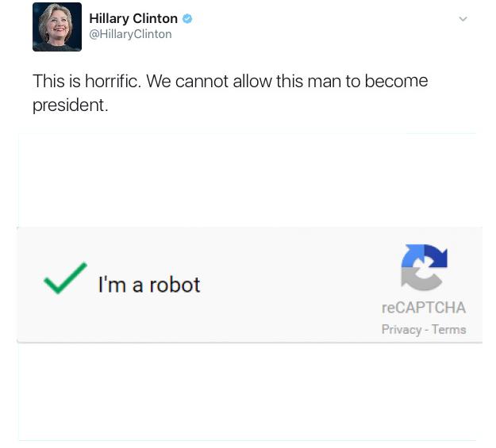Click the word "horrific" in the tweet
Image resolution: width=496 pixels, height=448 pixels.
point(111,81)
